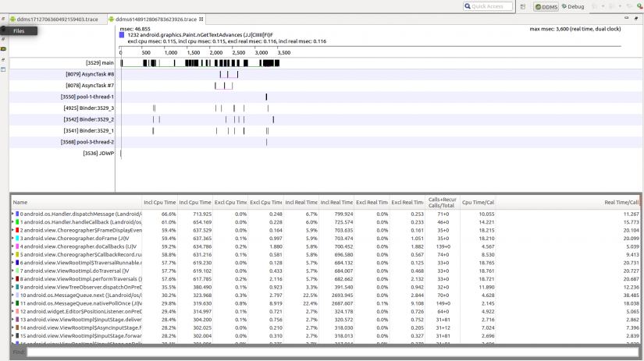644x361 pixels.
Task: Select the ddms6148912806783623926.trace tab
Action: [x=155, y=19]
